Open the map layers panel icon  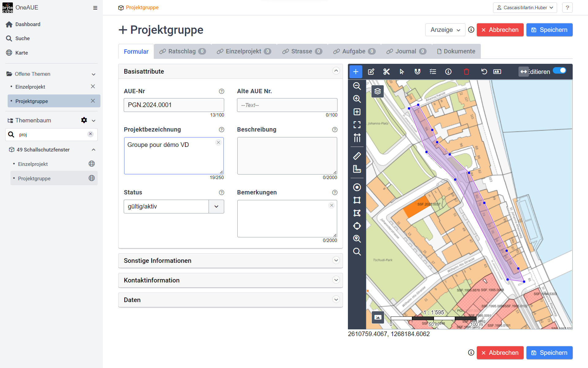[378, 91]
